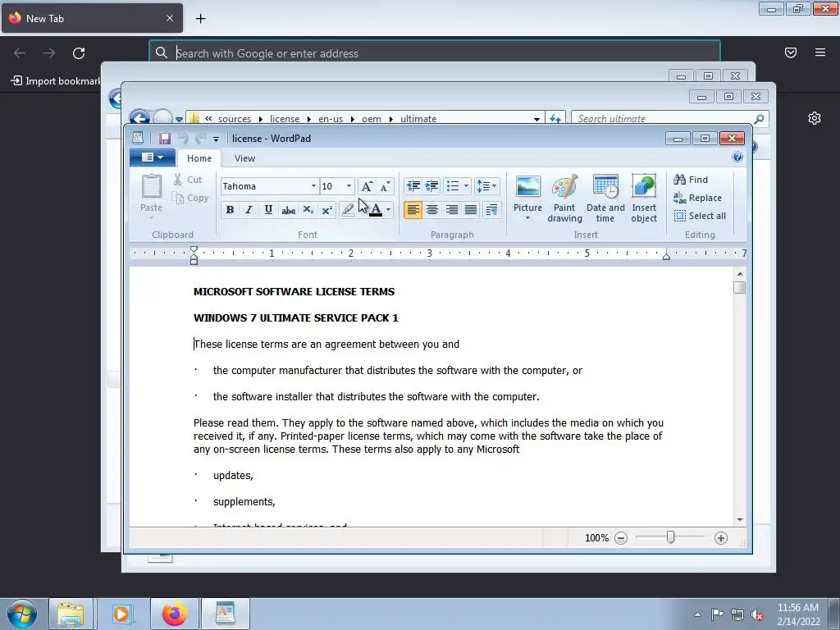Click the Redo arrow in WordPad quick access
The width and height of the screenshot is (840, 630).
(200, 138)
